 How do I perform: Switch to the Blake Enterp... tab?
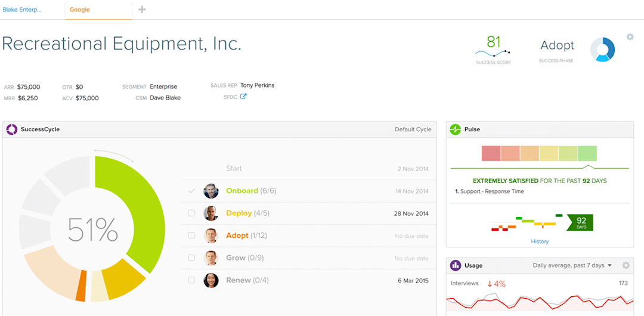point(22,10)
